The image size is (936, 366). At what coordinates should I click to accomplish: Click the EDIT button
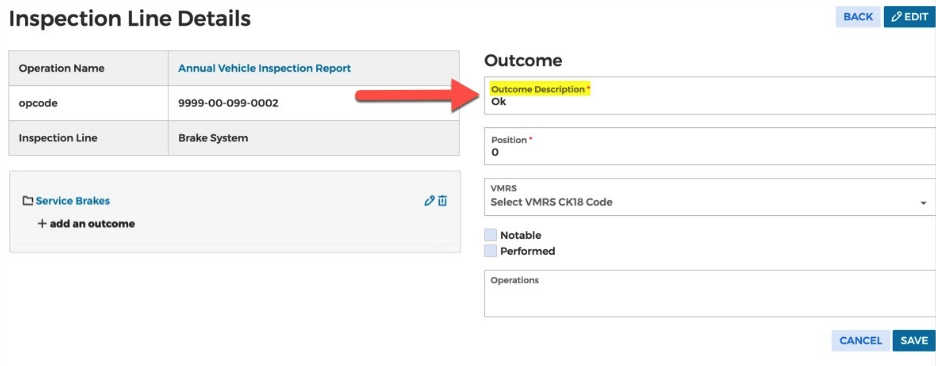tap(909, 17)
